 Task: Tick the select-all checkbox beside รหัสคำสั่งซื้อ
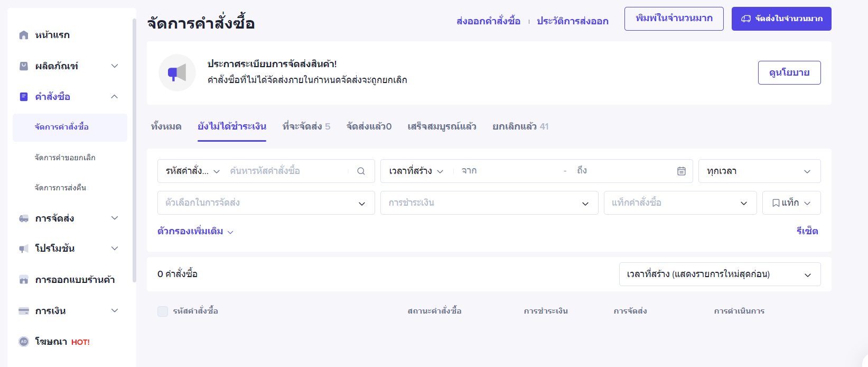click(163, 311)
